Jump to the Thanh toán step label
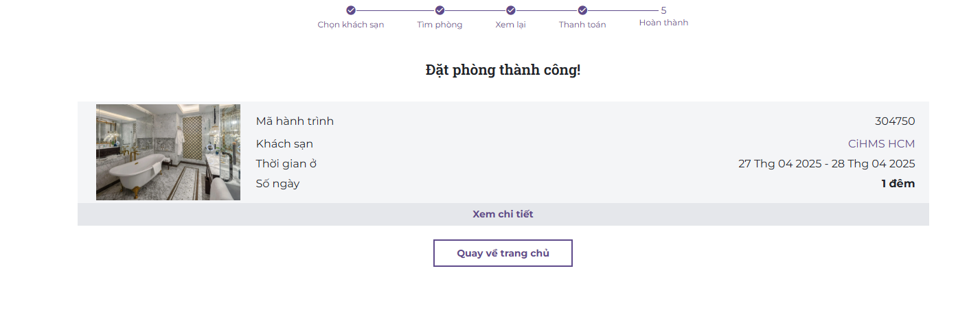The width and height of the screenshot is (980, 332). (582, 25)
